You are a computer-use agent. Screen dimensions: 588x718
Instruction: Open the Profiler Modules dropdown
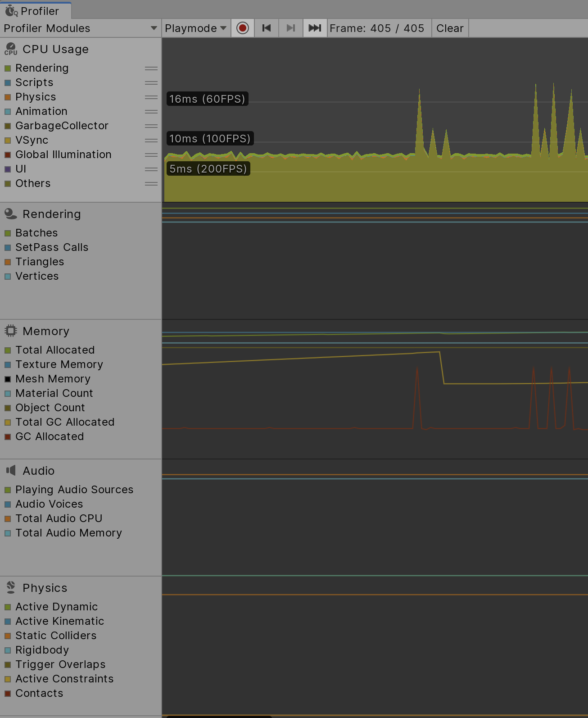(81, 28)
